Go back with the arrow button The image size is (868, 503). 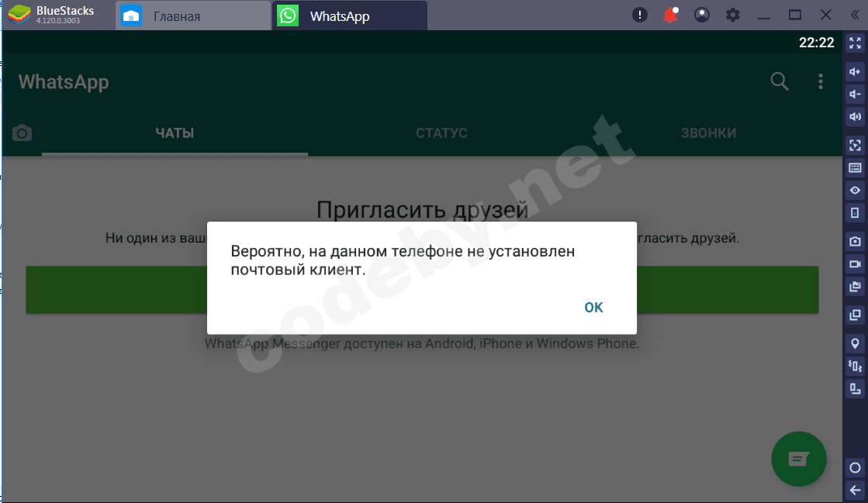point(856,491)
